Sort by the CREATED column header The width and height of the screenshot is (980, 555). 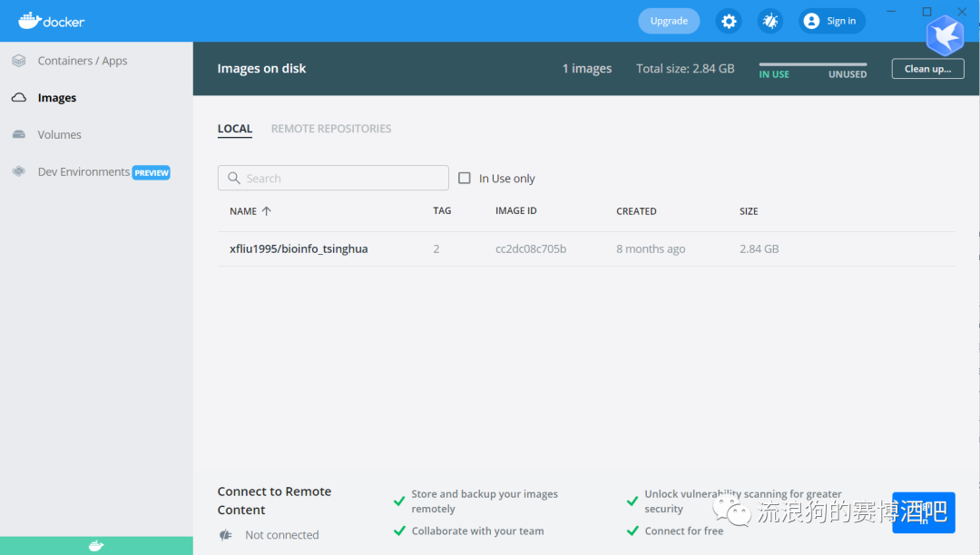pyautogui.click(x=636, y=211)
